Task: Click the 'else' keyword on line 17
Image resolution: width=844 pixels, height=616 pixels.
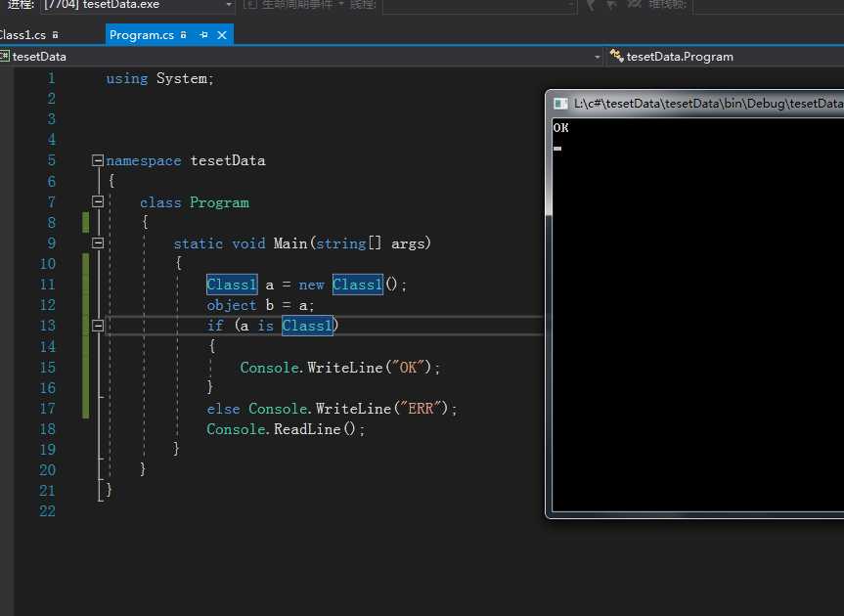Action: [x=223, y=409]
